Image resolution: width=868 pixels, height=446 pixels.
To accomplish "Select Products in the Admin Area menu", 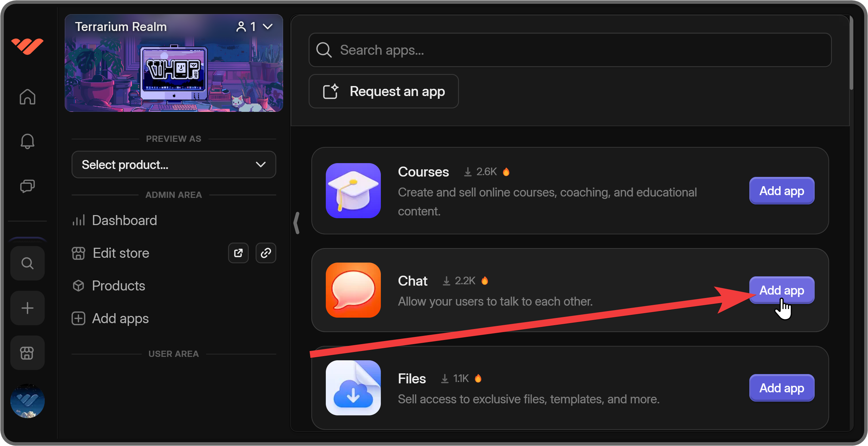I will [118, 286].
